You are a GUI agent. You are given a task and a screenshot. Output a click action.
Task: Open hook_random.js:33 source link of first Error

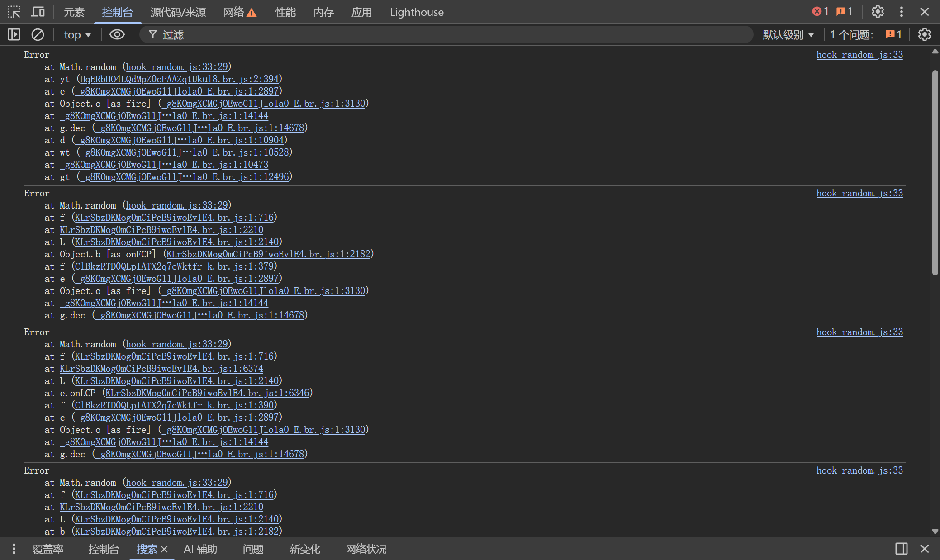(x=859, y=55)
